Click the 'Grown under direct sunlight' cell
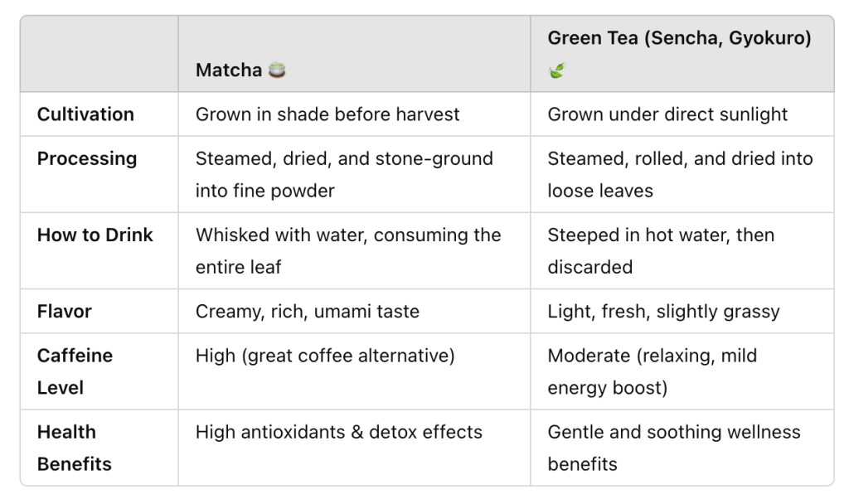 point(667,114)
